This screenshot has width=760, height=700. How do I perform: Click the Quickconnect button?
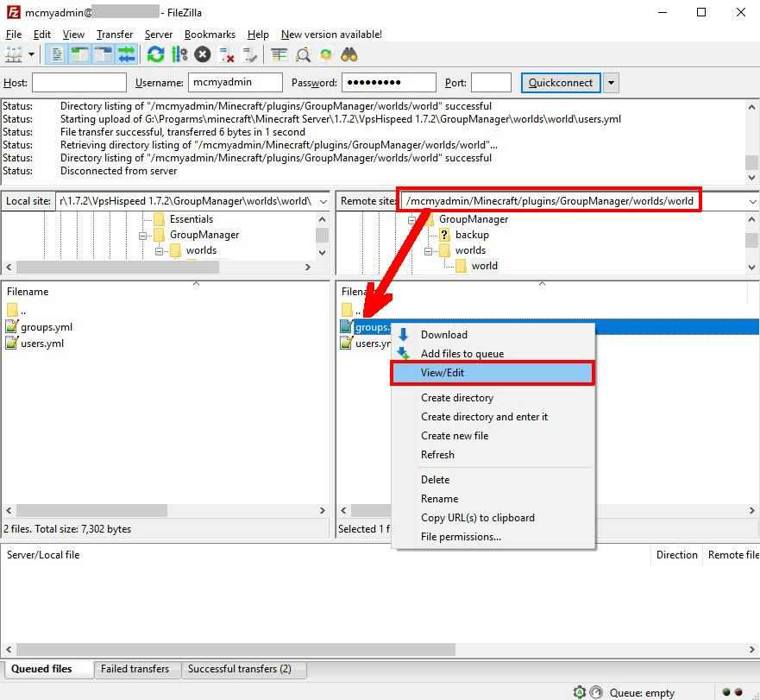561,83
